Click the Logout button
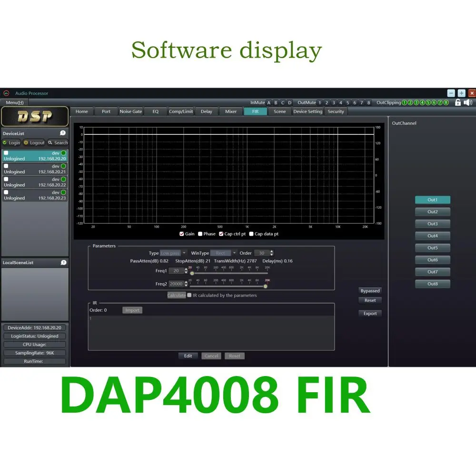Image resolution: width=476 pixels, height=476 pixels. click(34, 143)
